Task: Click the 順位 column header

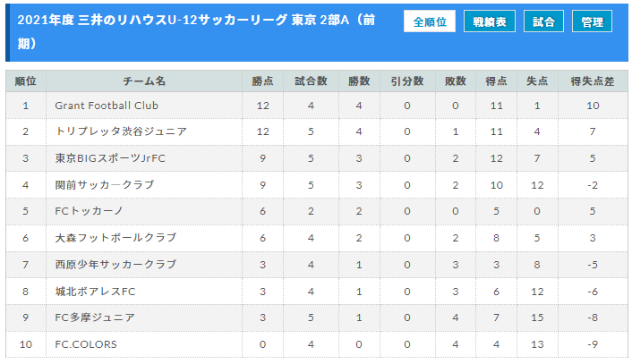Action: 26,81
